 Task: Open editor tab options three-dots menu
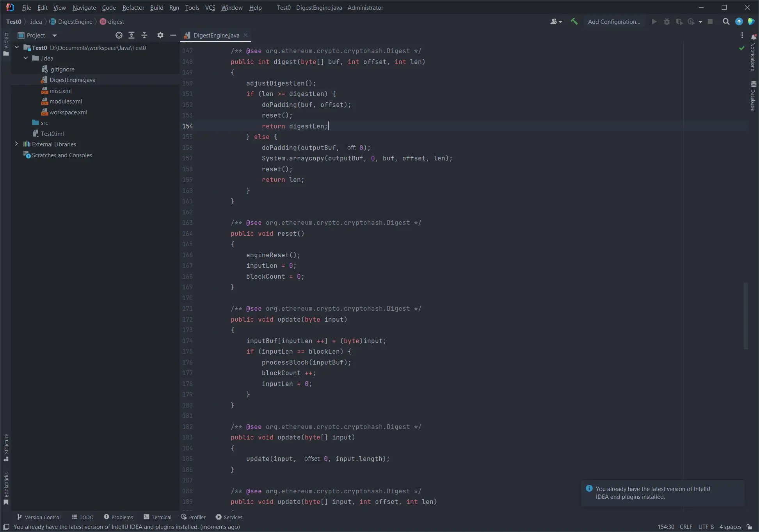coord(742,35)
